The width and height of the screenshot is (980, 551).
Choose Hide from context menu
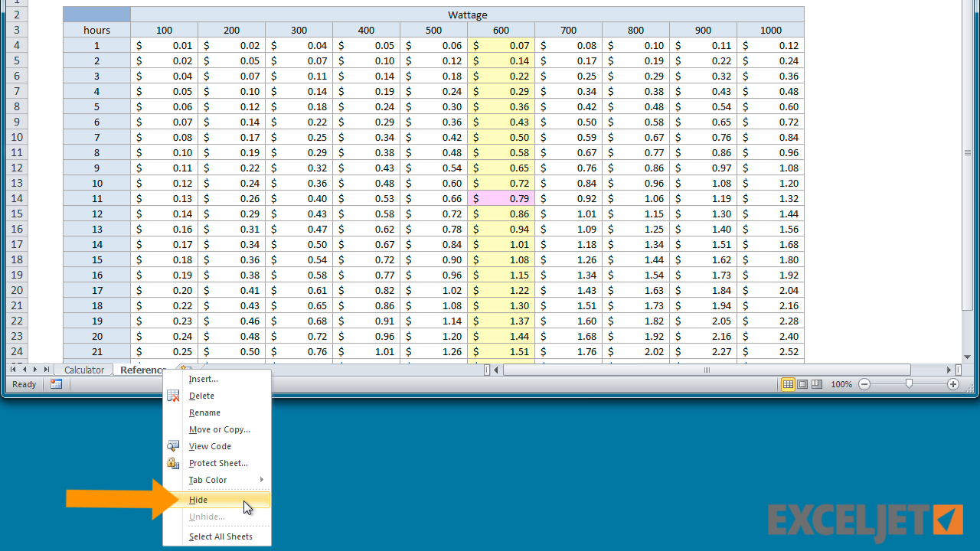coord(217,500)
